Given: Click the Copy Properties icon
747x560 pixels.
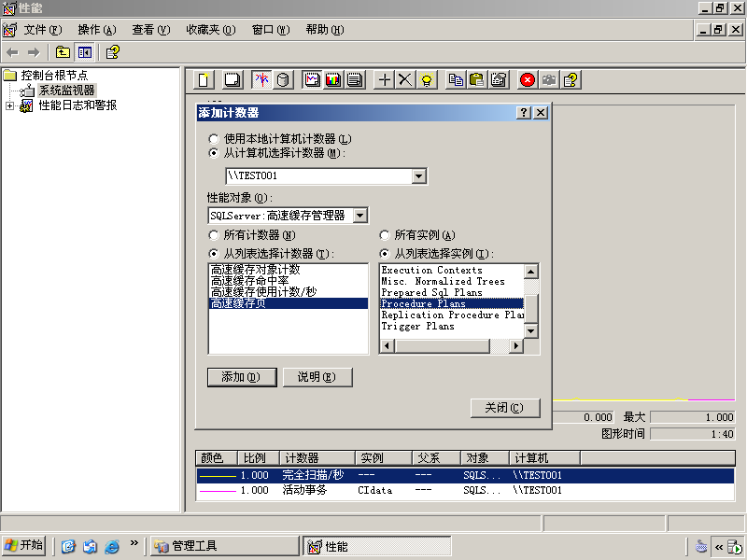Looking at the screenshot, I should coord(456,80).
